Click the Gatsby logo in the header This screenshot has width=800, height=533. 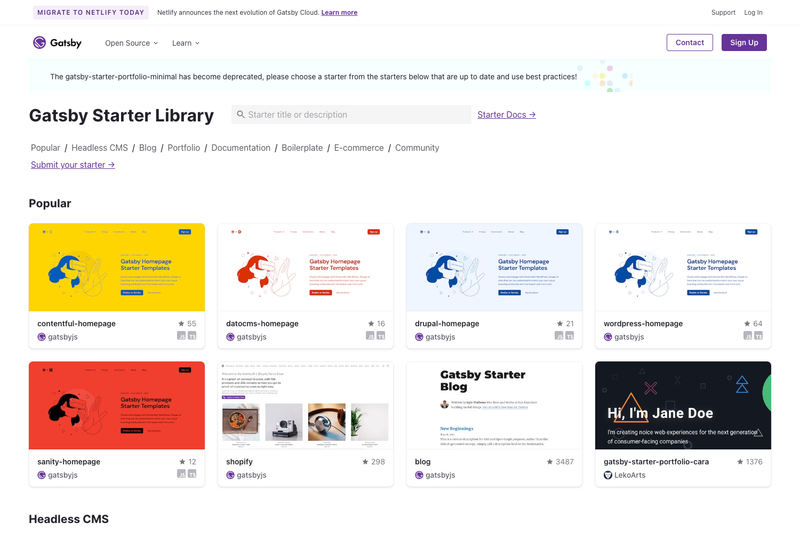click(x=57, y=43)
